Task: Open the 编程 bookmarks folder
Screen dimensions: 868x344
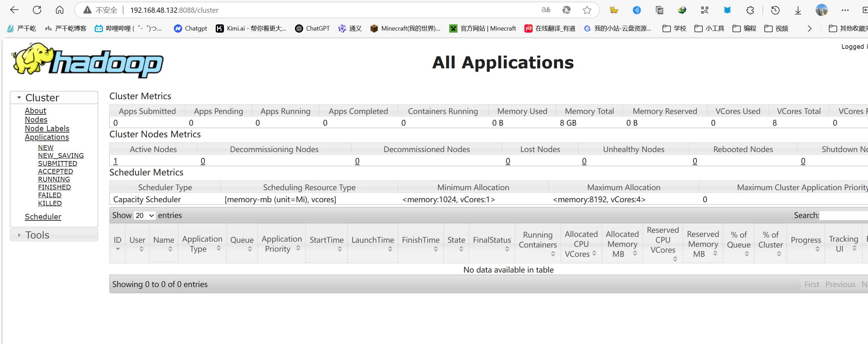Action: 744,28
